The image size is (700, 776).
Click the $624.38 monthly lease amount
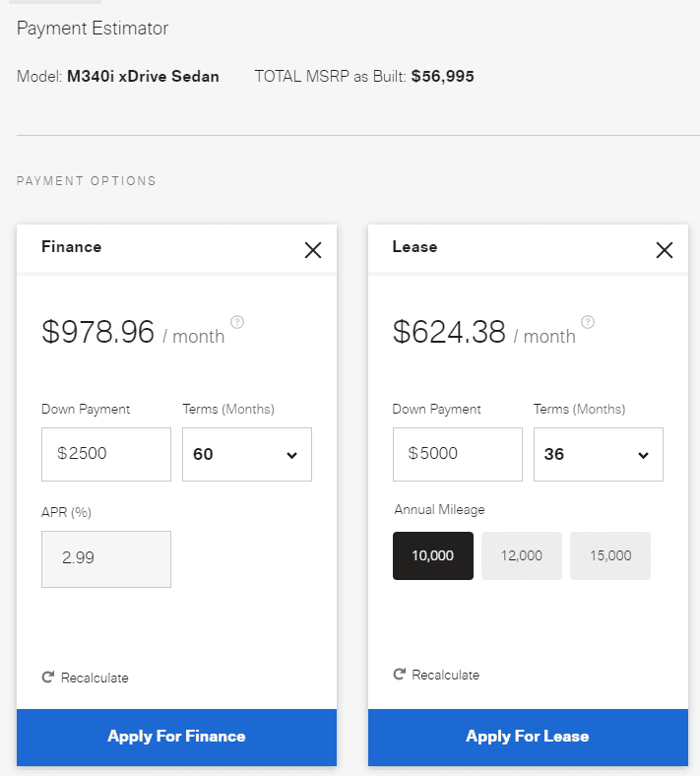coord(449,332)
